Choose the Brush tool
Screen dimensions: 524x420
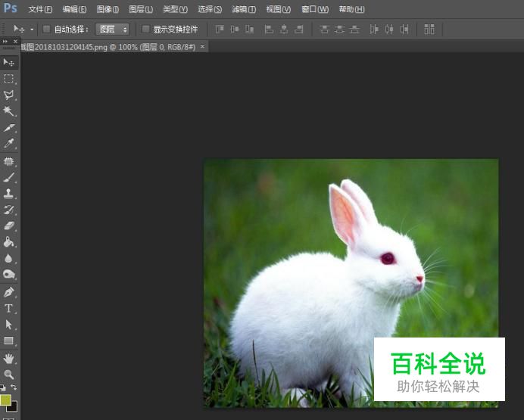(x=9, y=178)
